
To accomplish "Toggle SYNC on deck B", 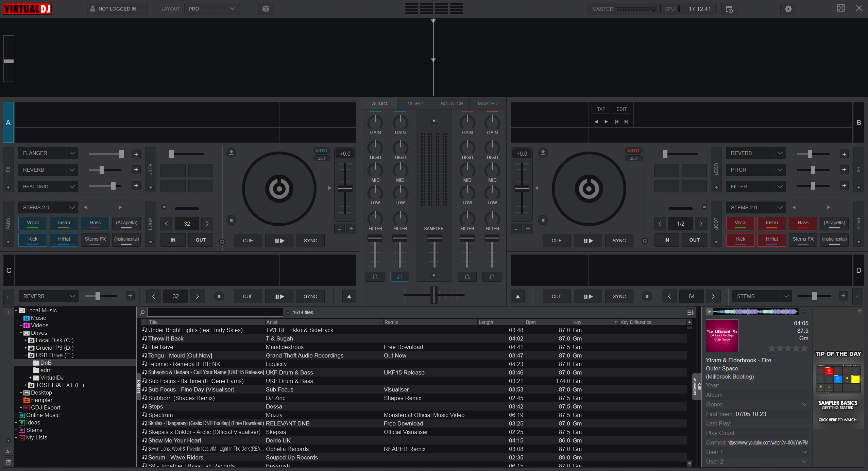I will [x=619, y=241].
